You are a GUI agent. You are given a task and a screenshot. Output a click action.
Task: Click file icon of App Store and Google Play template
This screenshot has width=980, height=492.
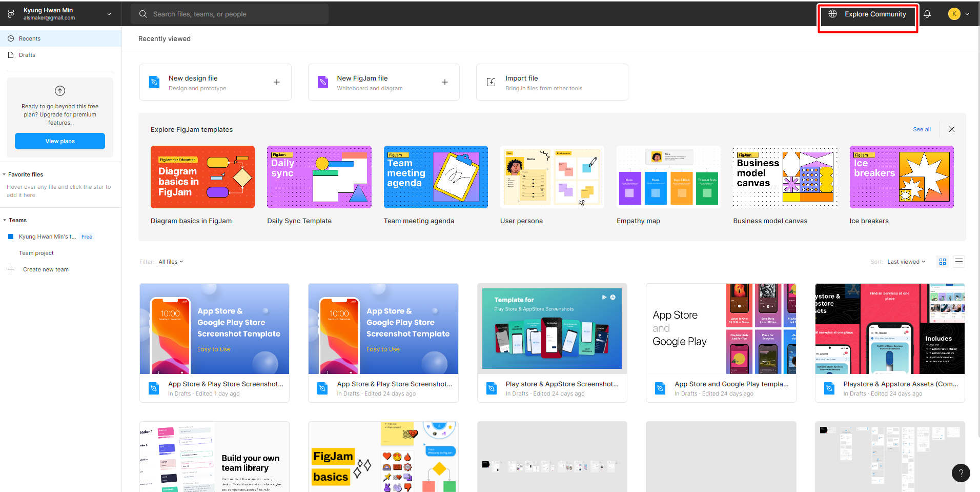660,388
